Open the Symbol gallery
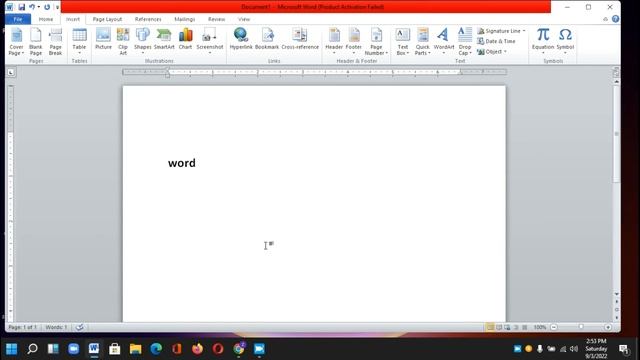Viewport: 640px width, 360px height. coord(565,41)
